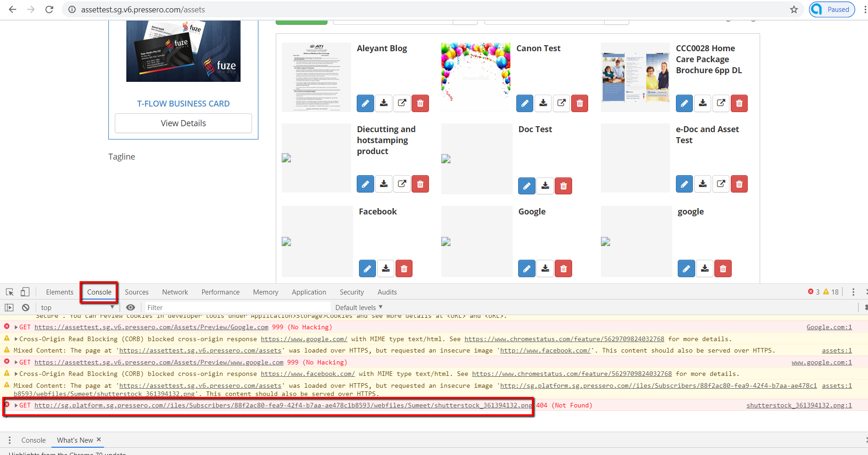Expand CORB blocked www.facebook.com warning
868x455 pixels.
click(x=16, y=374)
